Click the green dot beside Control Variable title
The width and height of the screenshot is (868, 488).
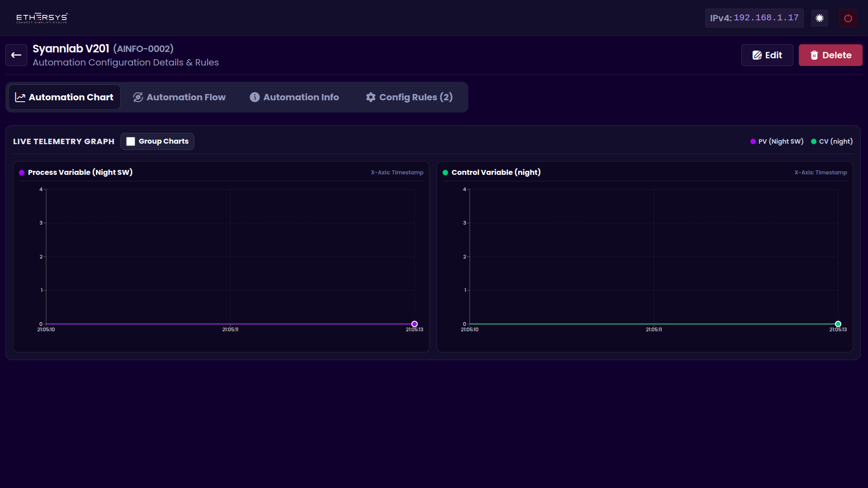[445, 173]
